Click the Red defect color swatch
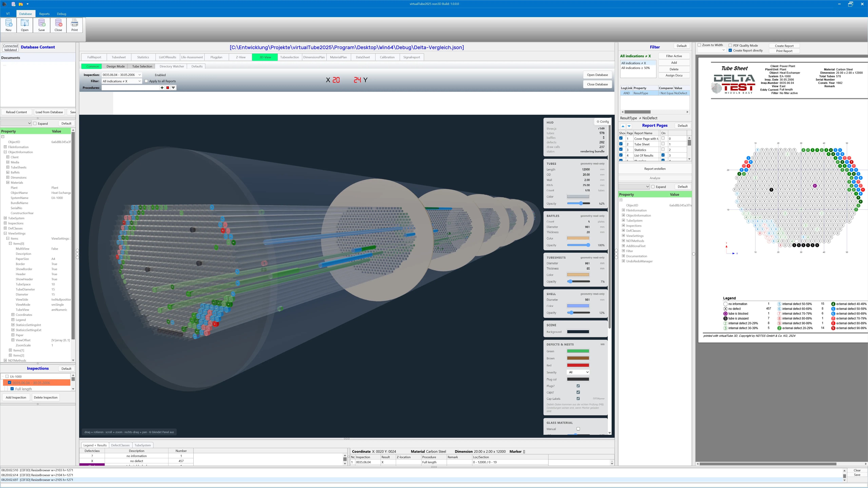Image resolution: width=868 pixels, height=488 pixels. click(x=578, y=365)
